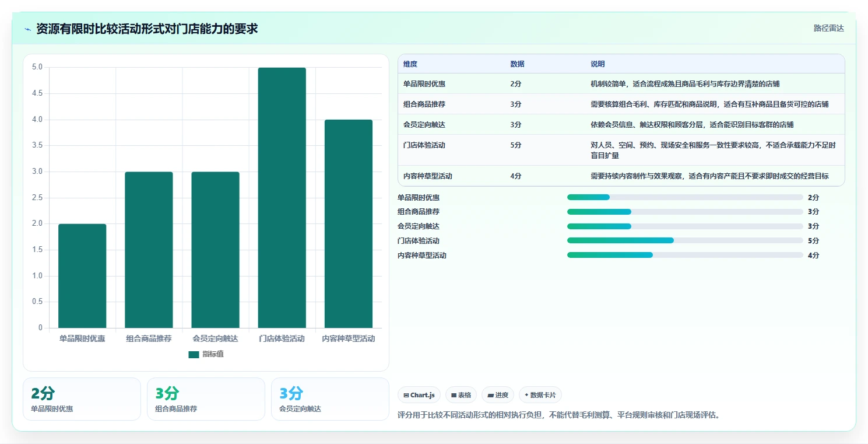This screenshot has height=444, width=868.
Task: Click the 组合商品推荐 chart bar
Action: point(149,250)
